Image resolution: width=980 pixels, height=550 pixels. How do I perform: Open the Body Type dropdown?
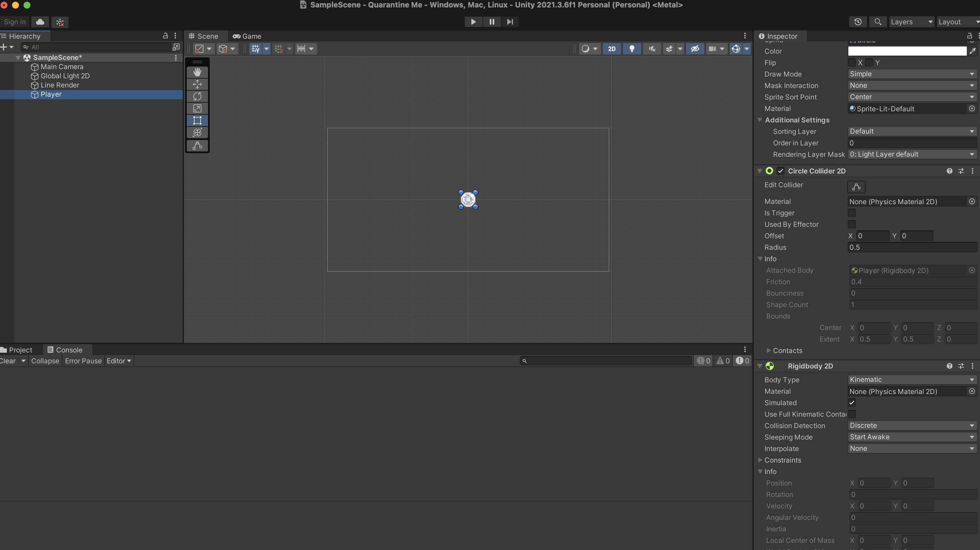912,380
